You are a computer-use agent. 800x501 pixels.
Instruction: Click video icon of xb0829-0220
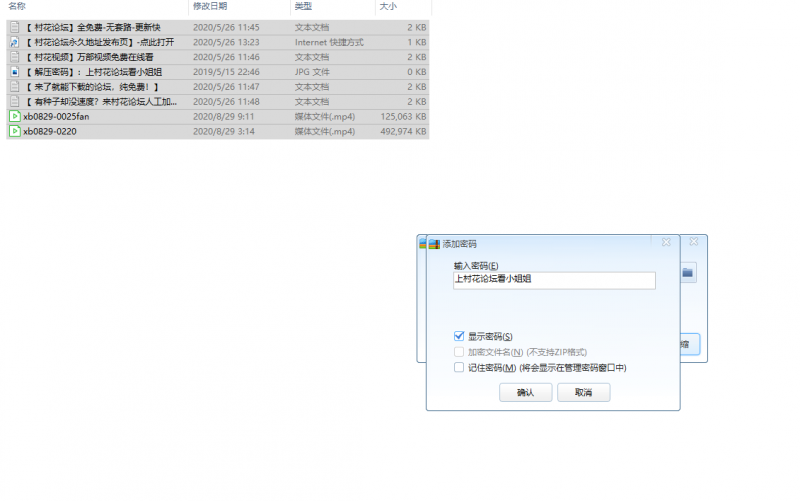15,131
